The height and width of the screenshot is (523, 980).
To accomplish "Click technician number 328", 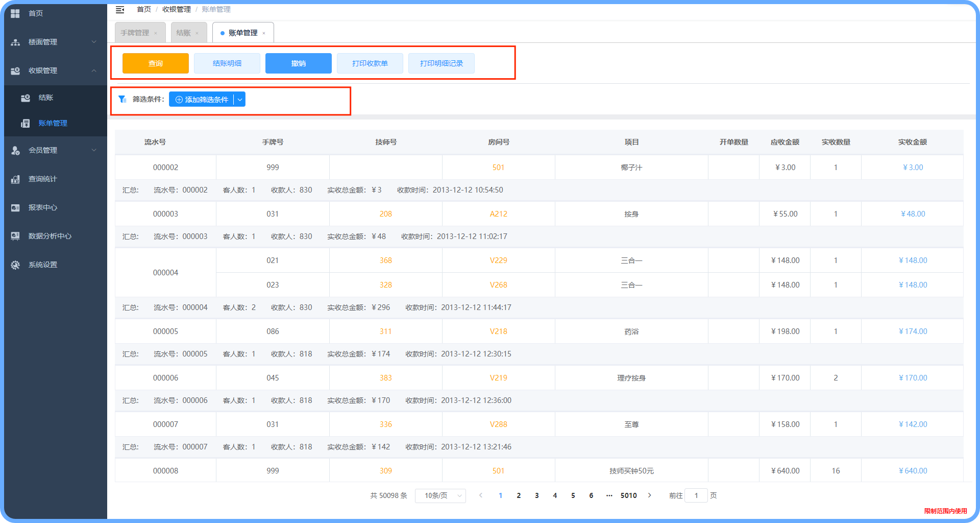I will pyautogui.click(x=386, y=285).
